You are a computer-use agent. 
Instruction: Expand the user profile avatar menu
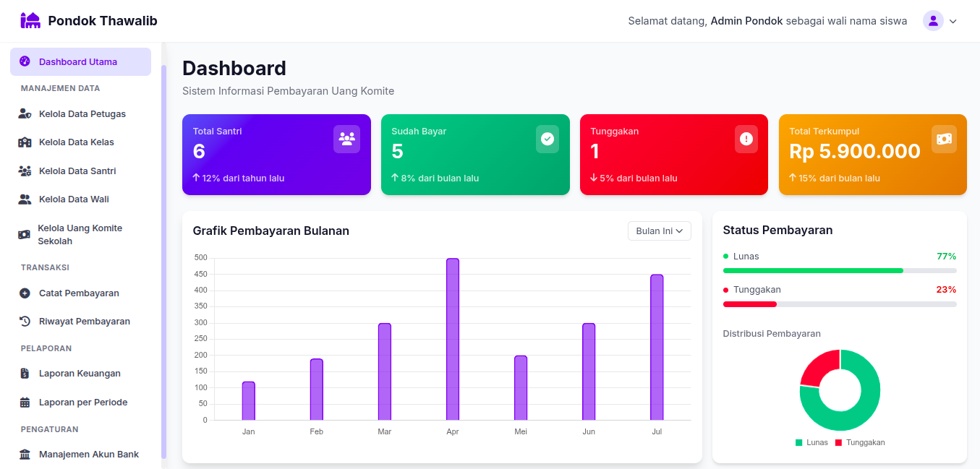pos(933,21)
